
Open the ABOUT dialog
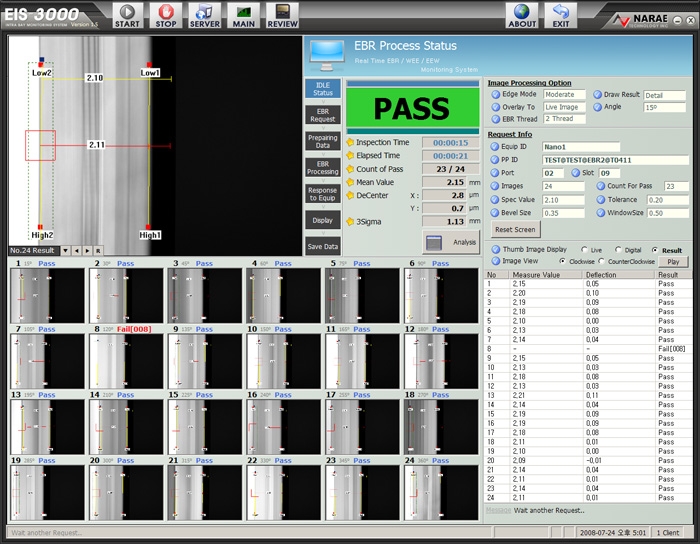click(x=522, y=16)
